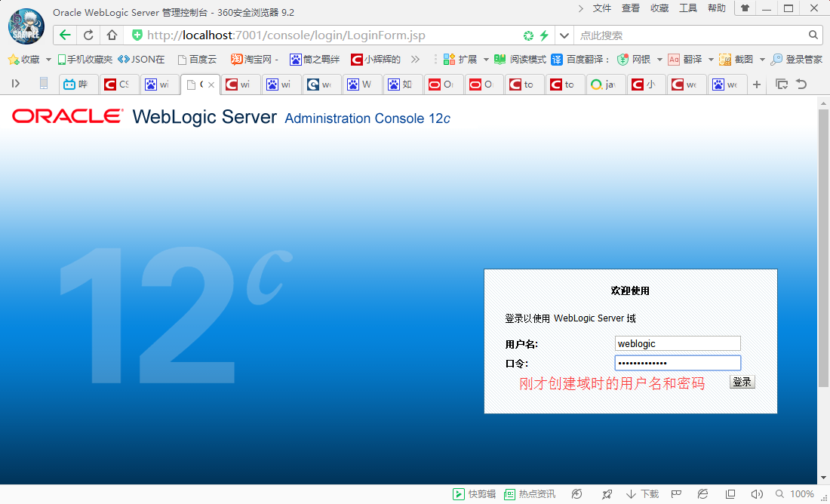
Task: Open a new tab with the plus icon
Action: (757, 85)
